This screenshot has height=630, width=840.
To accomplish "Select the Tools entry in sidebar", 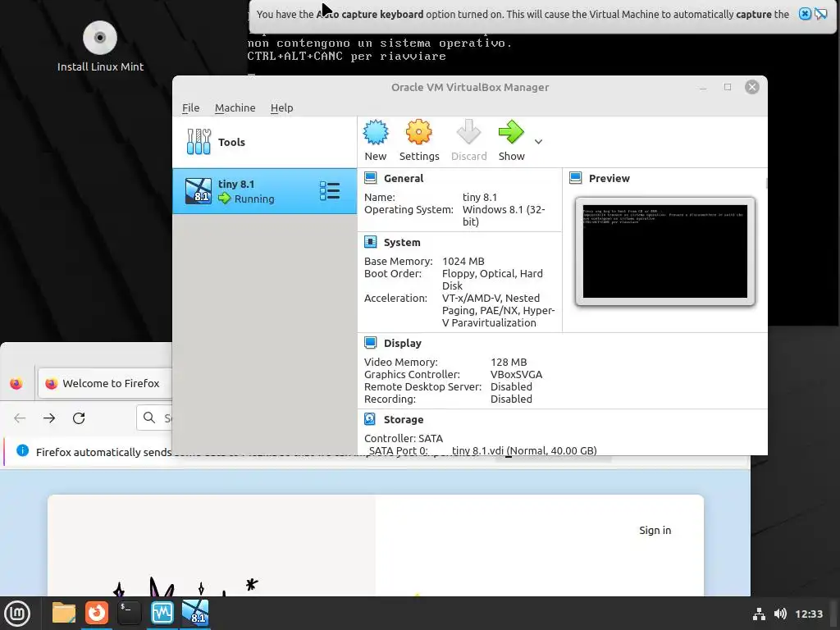I will point(265,142).
